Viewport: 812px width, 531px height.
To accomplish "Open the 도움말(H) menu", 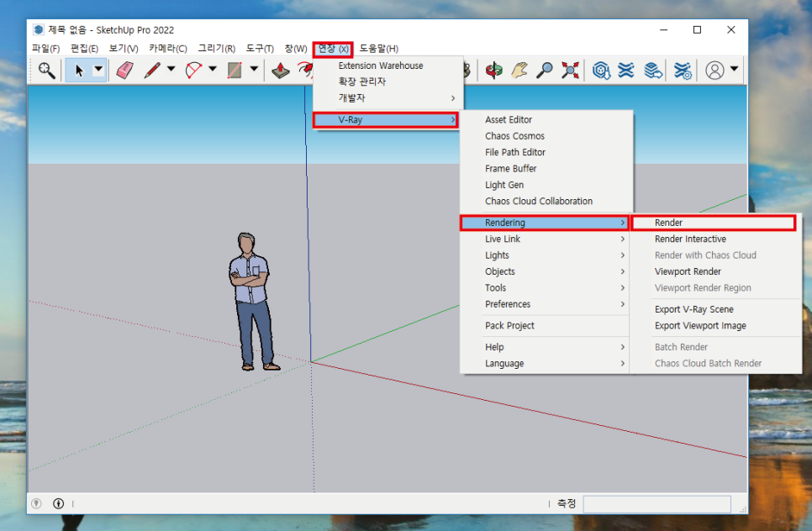I will 378,48.
